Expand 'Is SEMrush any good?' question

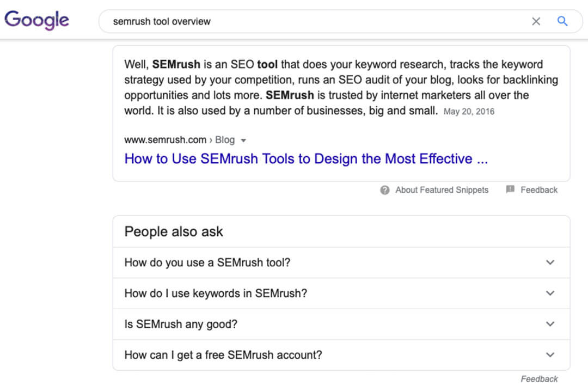point(341,324)
